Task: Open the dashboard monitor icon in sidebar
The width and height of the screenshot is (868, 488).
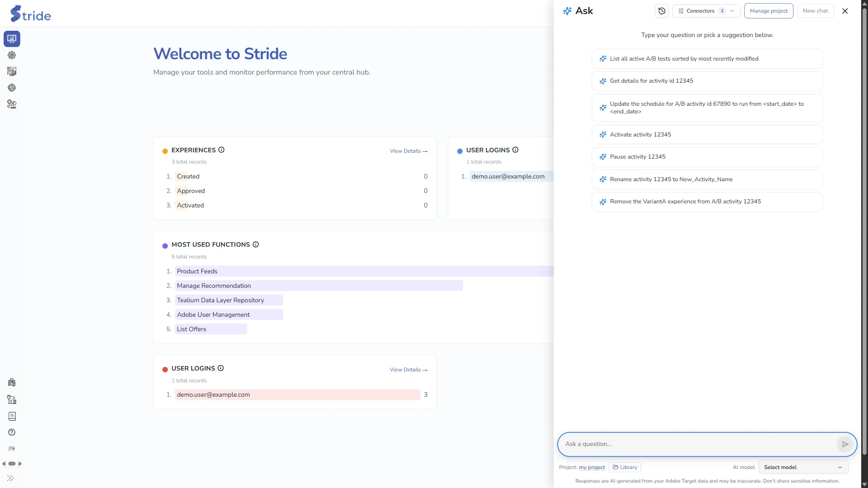Action: tap(12, 39)
